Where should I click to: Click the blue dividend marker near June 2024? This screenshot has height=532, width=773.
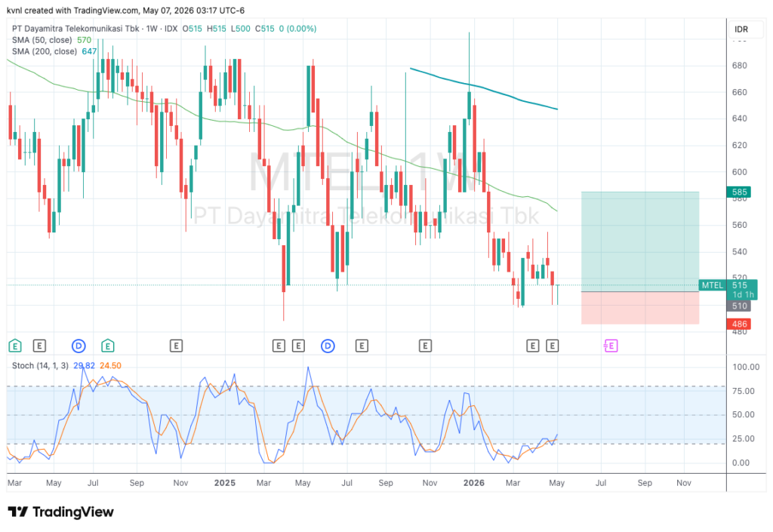(x=79, y=346)
